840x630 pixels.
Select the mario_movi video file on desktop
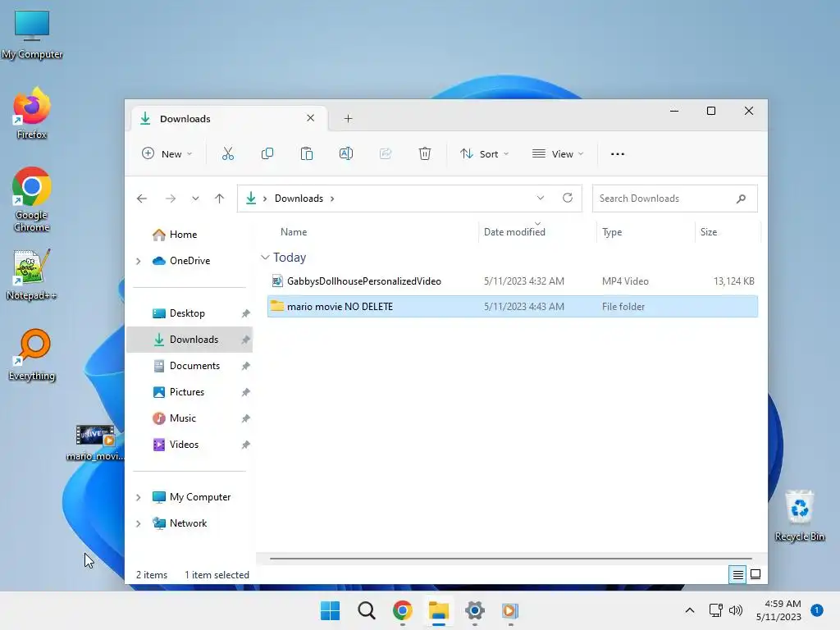[95, 442]
